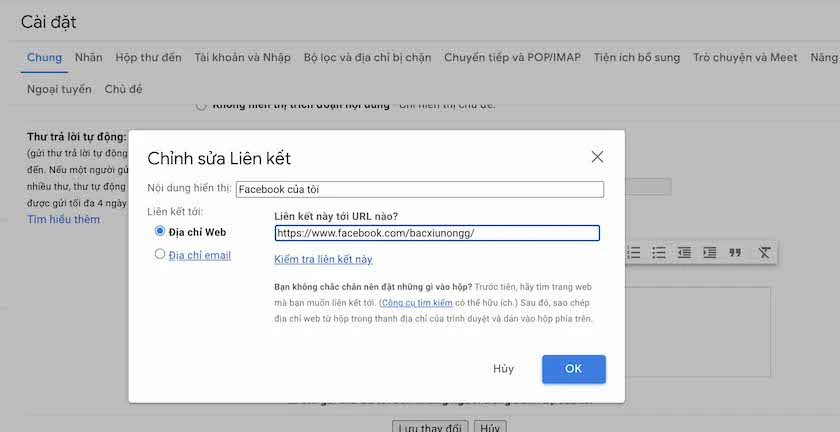Open the Chủ đề tab
Image resolution: width=840 pixels, height=432 pixels.
[123, 89]
